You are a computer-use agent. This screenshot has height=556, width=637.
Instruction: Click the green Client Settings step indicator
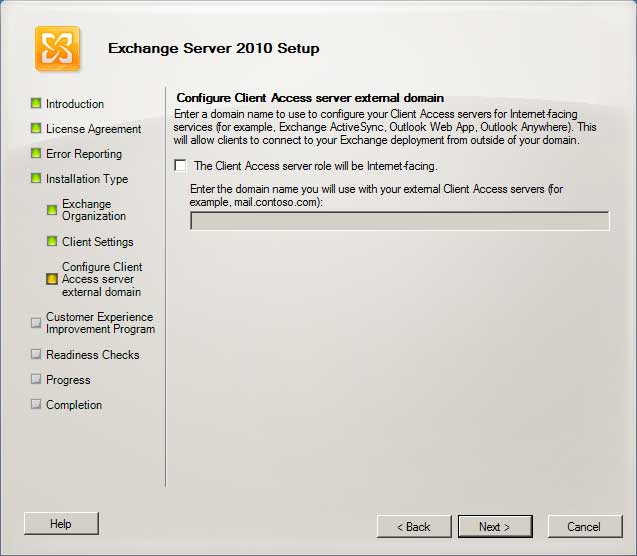pos(52,241)
